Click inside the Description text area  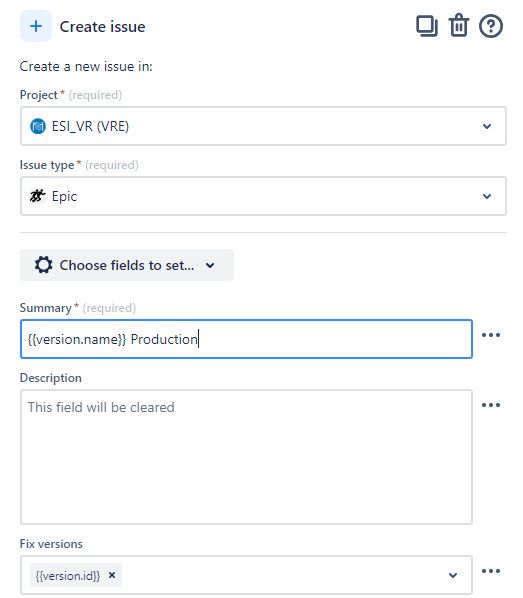(246, 457)
